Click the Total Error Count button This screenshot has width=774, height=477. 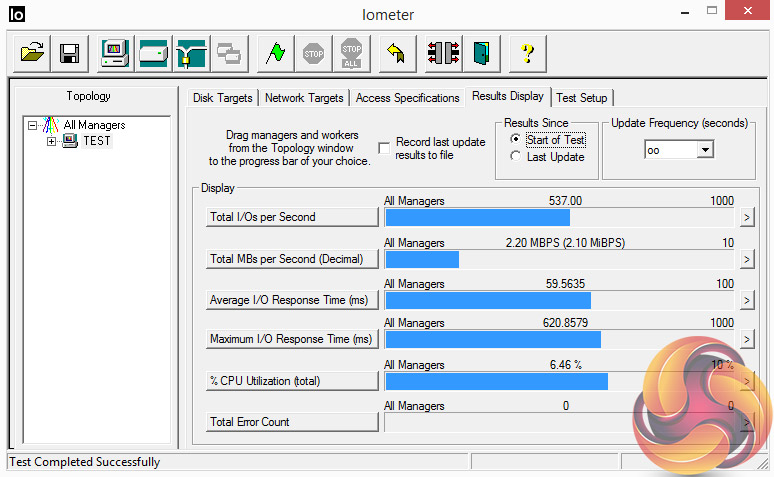pyautogui.click(x=292, y=422)
